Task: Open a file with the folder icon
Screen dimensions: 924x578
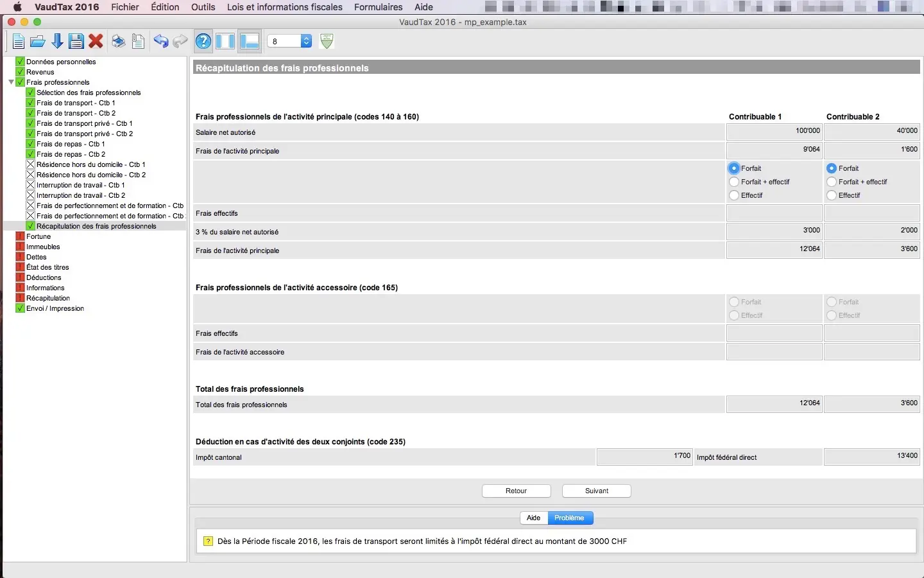Action: [38, 42]
